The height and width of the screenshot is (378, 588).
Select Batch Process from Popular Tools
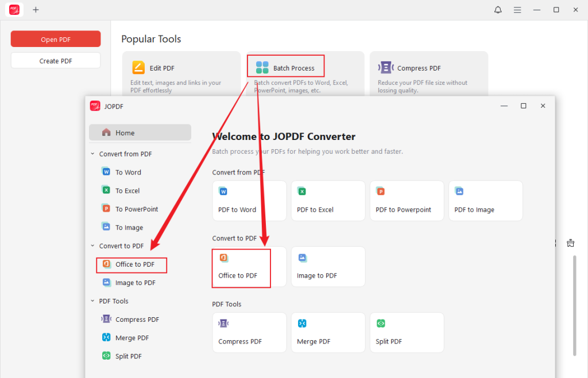coord(285,66)
